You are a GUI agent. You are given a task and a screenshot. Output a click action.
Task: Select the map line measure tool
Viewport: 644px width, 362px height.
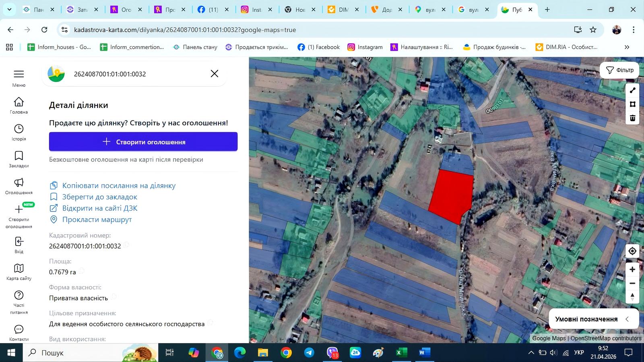(632, 91)
